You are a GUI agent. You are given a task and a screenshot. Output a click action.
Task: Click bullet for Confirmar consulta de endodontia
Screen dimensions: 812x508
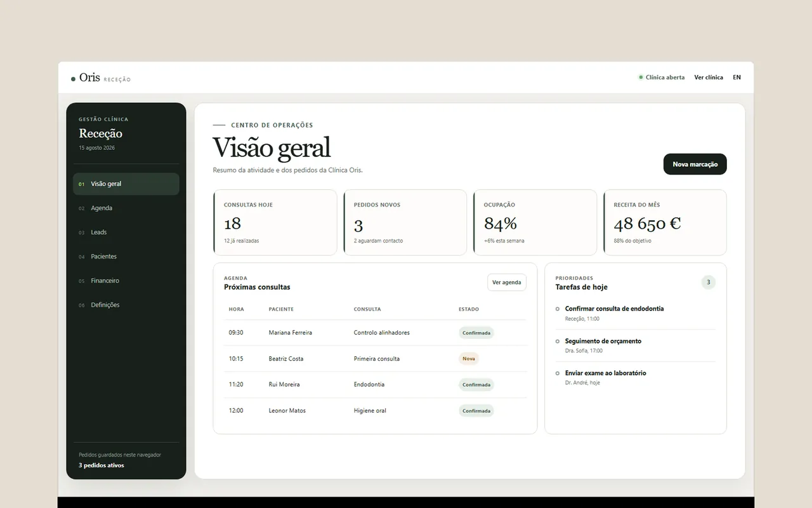coord(558,309)
